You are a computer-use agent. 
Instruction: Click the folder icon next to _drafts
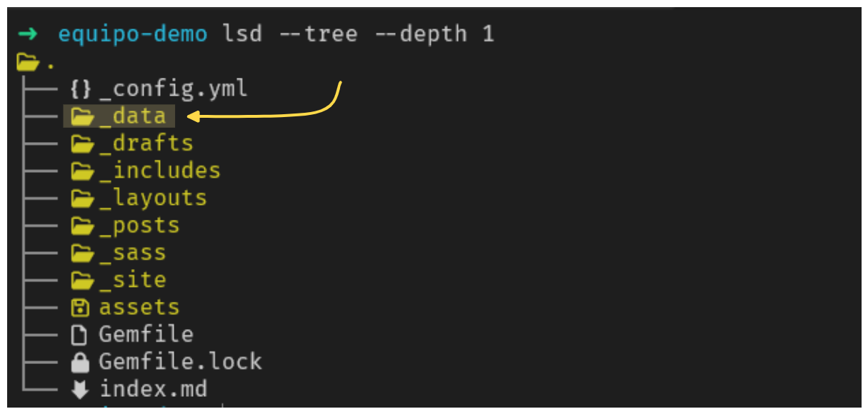coord(83,143)
